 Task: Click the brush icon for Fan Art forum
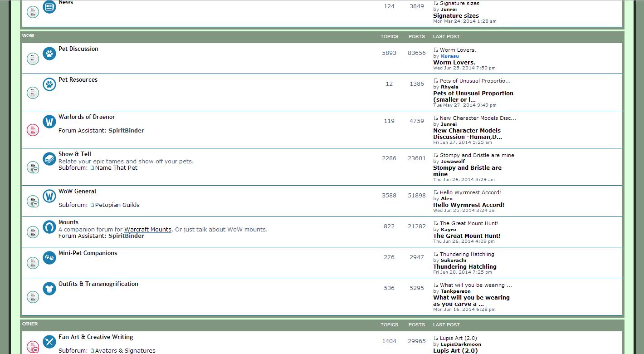[49, 342]
